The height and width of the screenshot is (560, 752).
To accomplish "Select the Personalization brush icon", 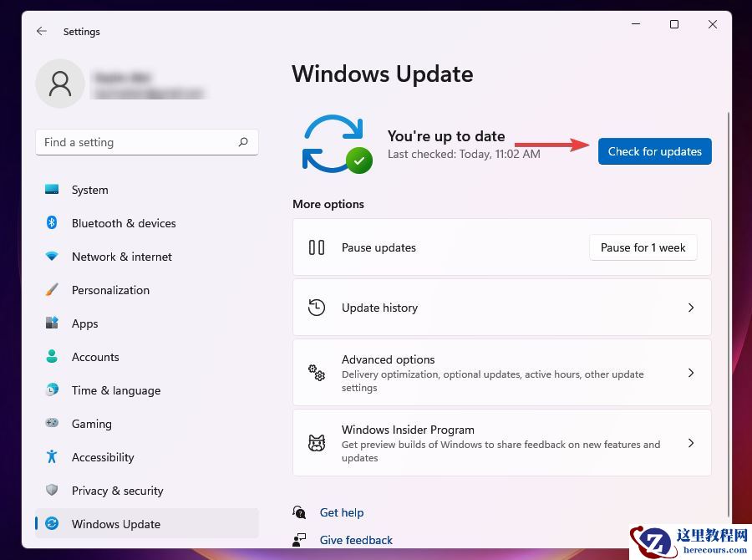I will tap(53, 290).
